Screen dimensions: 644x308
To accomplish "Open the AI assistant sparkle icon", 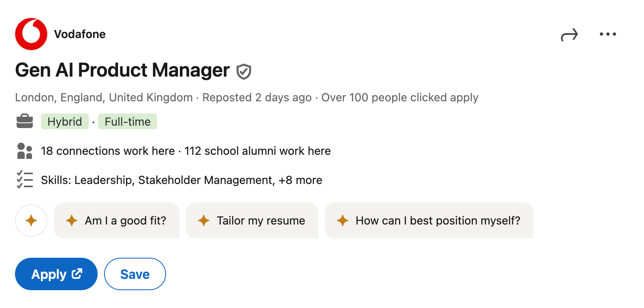I will (31, 220).
